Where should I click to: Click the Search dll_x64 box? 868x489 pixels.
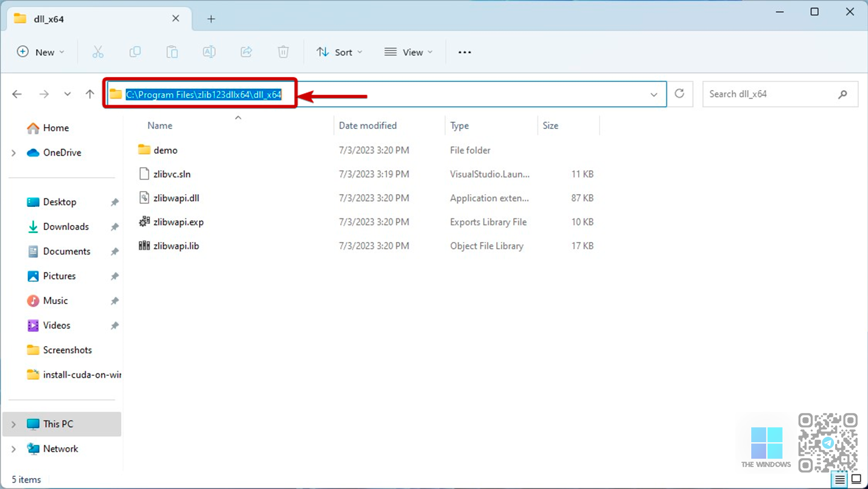[770, 94]
